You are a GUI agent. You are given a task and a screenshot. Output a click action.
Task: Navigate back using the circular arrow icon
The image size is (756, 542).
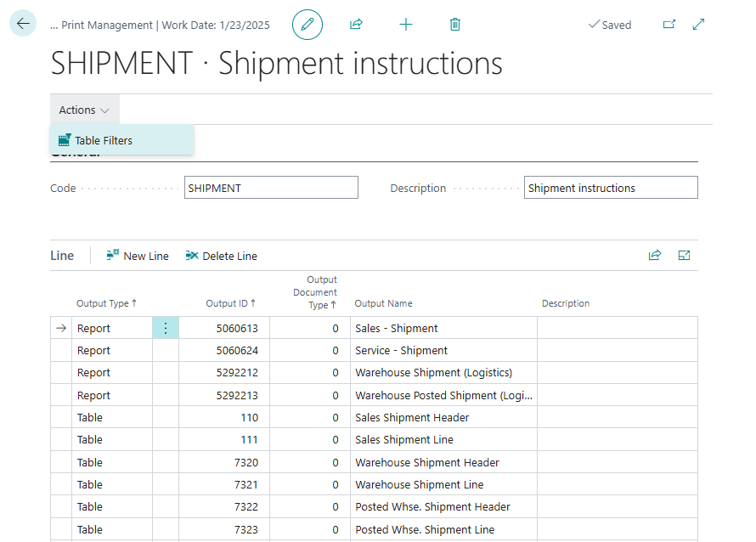point(22,23)
